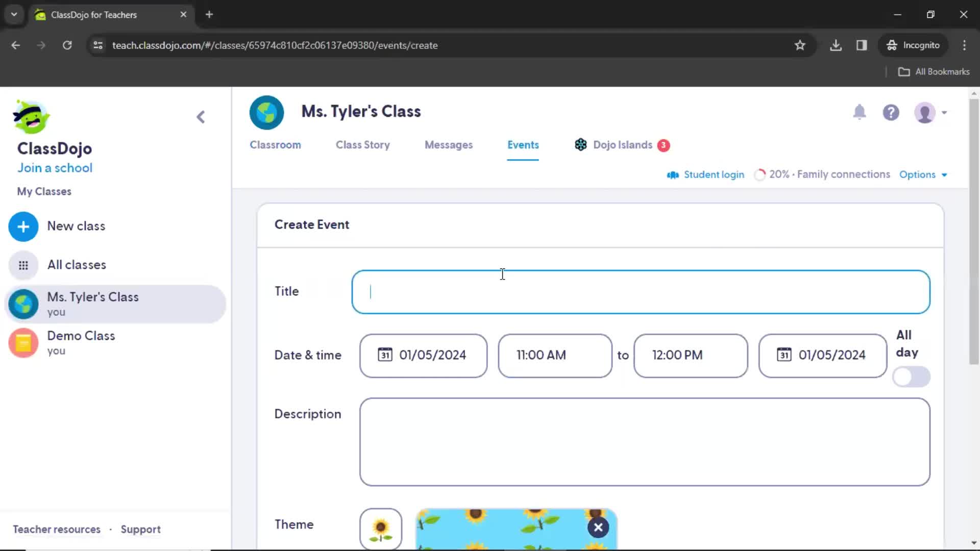Click the browser address bar URL
This screenshot has height=551, width=980.
[x=275, y=45]
